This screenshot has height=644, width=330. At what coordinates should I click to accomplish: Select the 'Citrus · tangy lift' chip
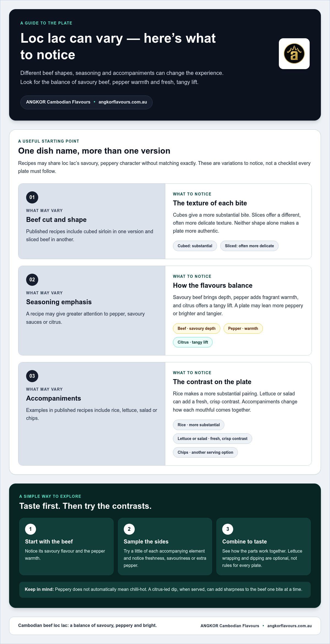click(x=193, y=342)
